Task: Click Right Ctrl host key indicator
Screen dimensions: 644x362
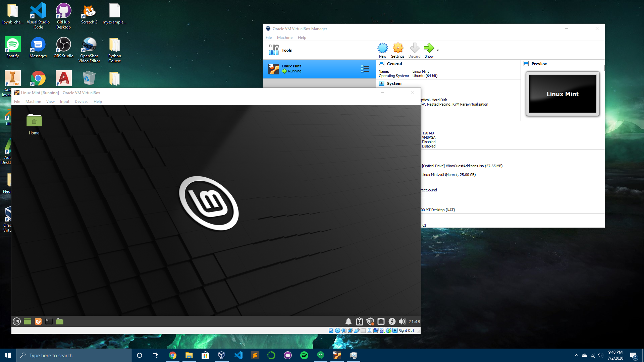Action: click(x=406, y=330)
